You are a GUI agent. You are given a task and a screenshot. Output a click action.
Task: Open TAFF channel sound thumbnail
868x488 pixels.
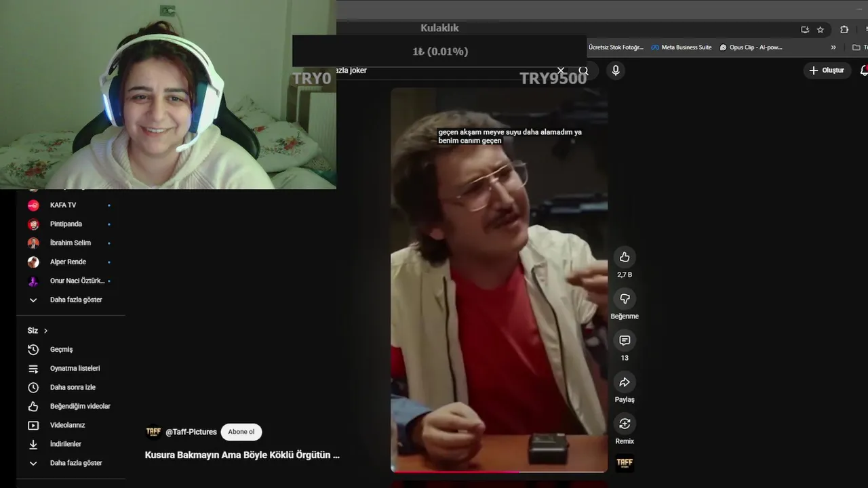pyautogui.click(x=625, y=463)
